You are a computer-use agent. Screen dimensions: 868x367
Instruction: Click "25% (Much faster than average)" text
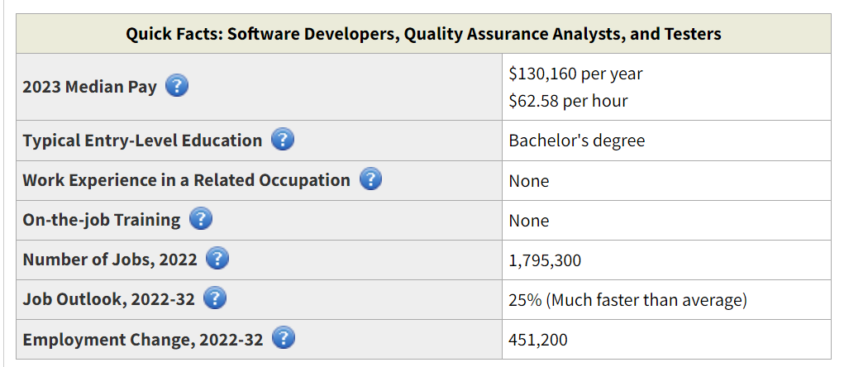[627, 300]
